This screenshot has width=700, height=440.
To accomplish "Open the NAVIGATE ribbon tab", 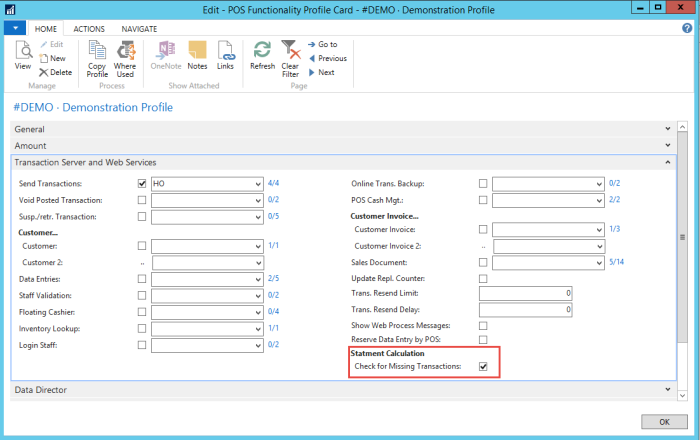I will point(139,29).
